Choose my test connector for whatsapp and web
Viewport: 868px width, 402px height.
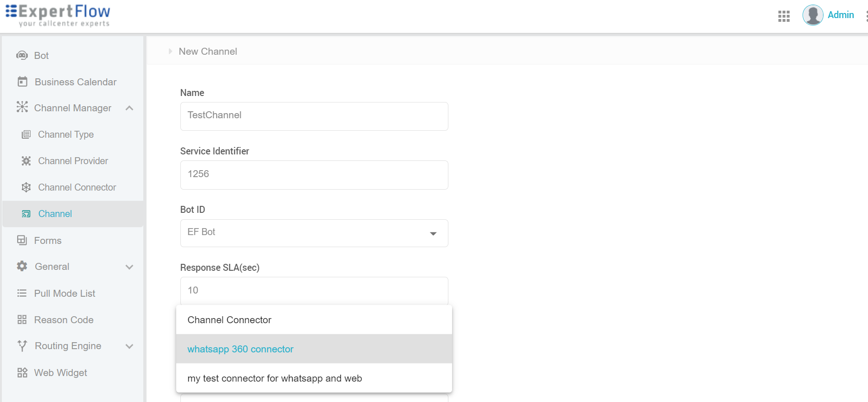tap(274, 378)
